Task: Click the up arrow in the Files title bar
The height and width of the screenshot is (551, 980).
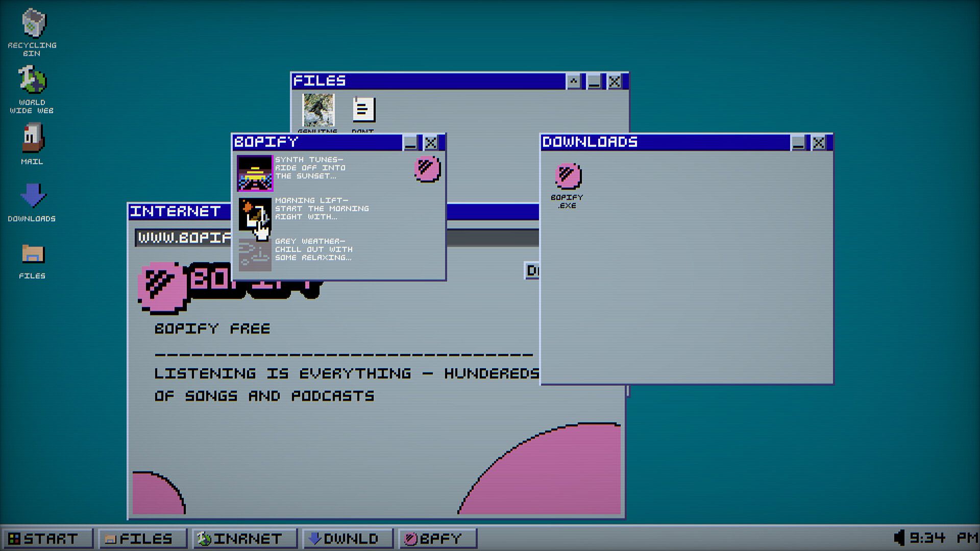Action: (574, 81)
